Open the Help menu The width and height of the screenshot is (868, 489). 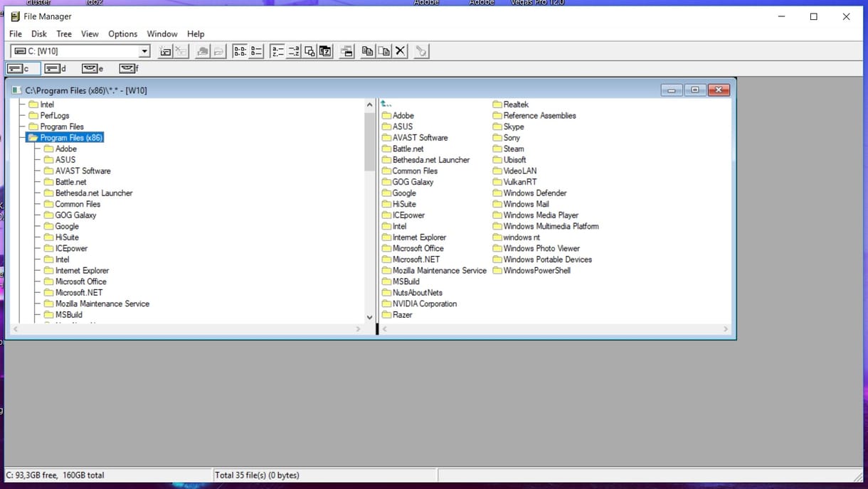196,33
